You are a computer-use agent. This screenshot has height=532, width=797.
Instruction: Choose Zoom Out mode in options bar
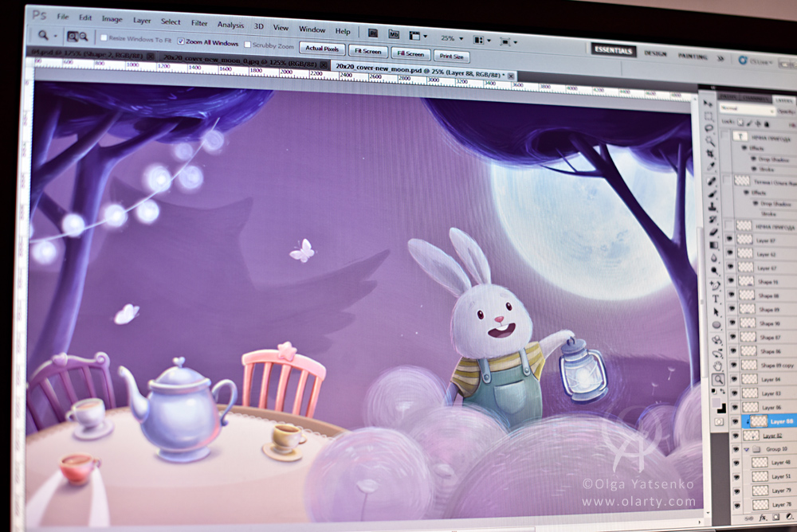pos(84,37)
